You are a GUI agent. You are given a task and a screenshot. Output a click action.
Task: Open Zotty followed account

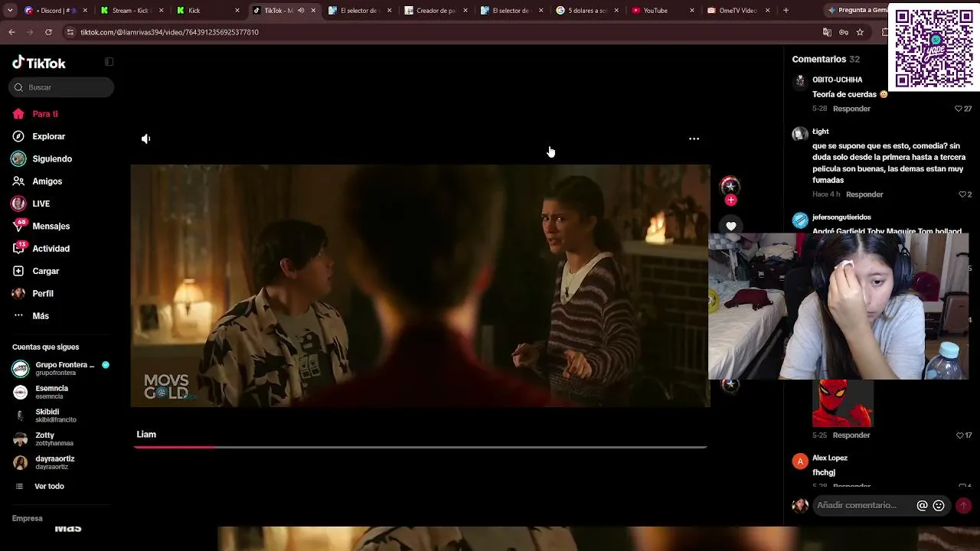tap(54, 439)
